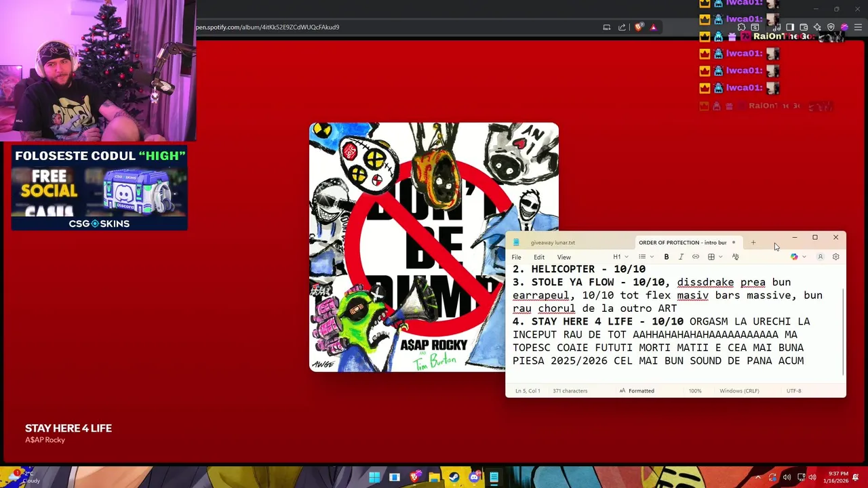The width and height of the screenshot is (868, 488).
Task: Click the Formatted indicator in status bar
Action: coord(637,391)
